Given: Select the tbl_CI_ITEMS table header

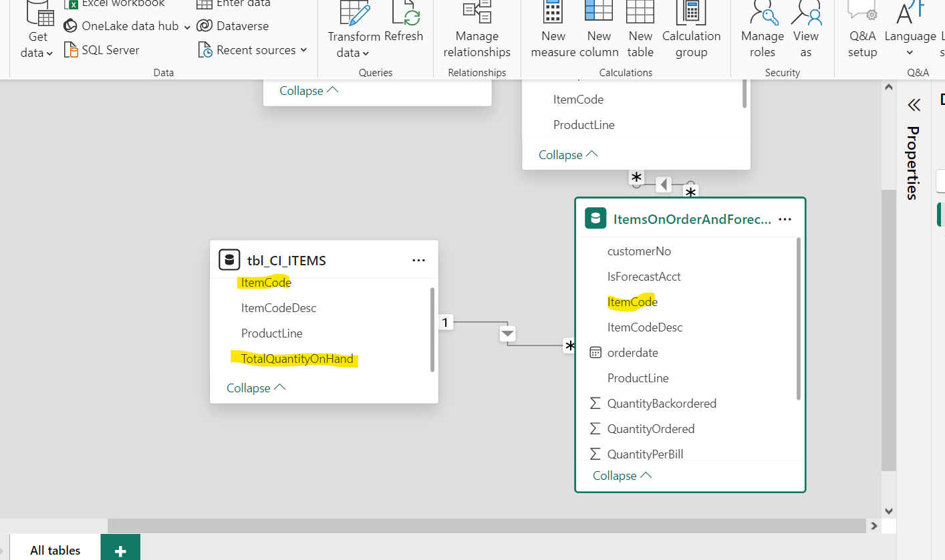Looking at the screenshot, I should (324, 261).
